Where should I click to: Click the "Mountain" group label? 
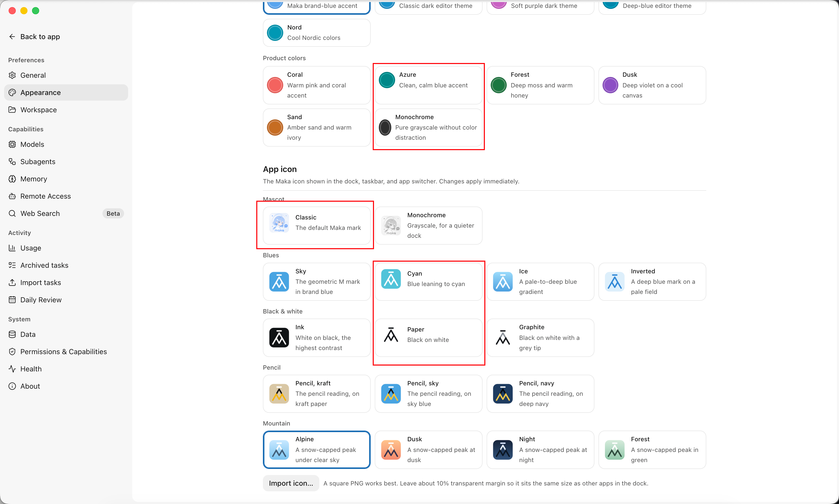coord(276,423)
